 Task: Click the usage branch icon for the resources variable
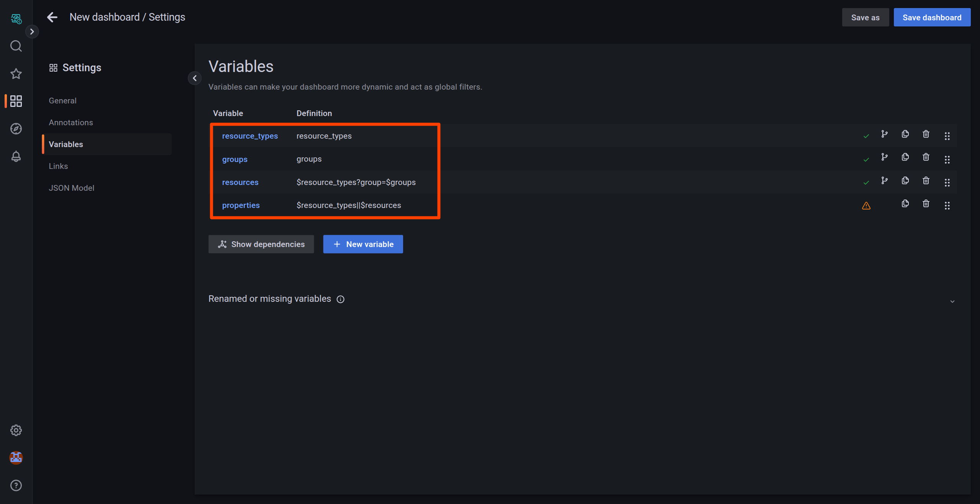click(884, 180)
